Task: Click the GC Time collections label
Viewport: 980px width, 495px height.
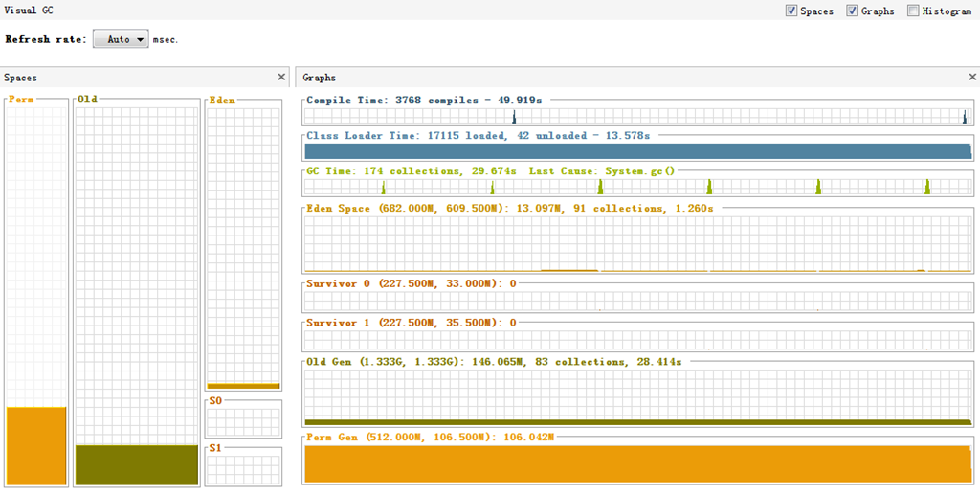Action: coord(491,170)
